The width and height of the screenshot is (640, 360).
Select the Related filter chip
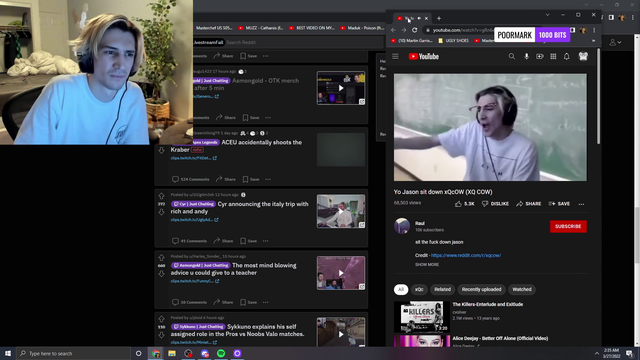[x=442, y=289]
